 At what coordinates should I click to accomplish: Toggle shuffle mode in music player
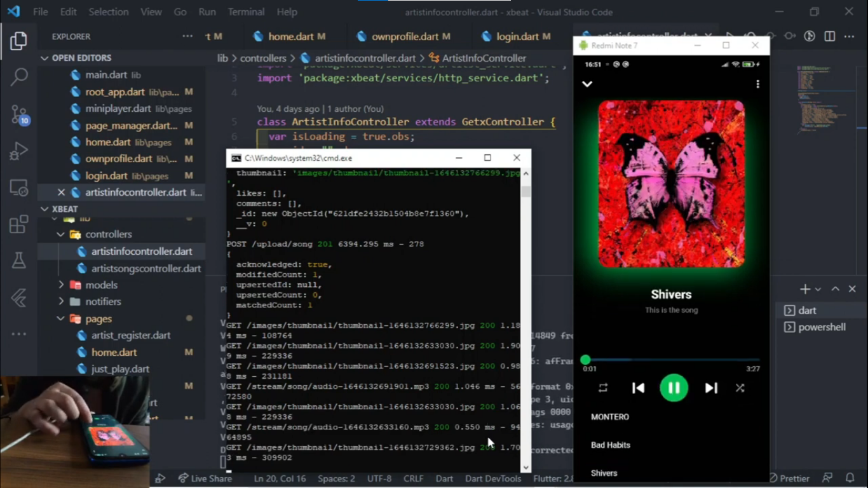tap(740, 388)
